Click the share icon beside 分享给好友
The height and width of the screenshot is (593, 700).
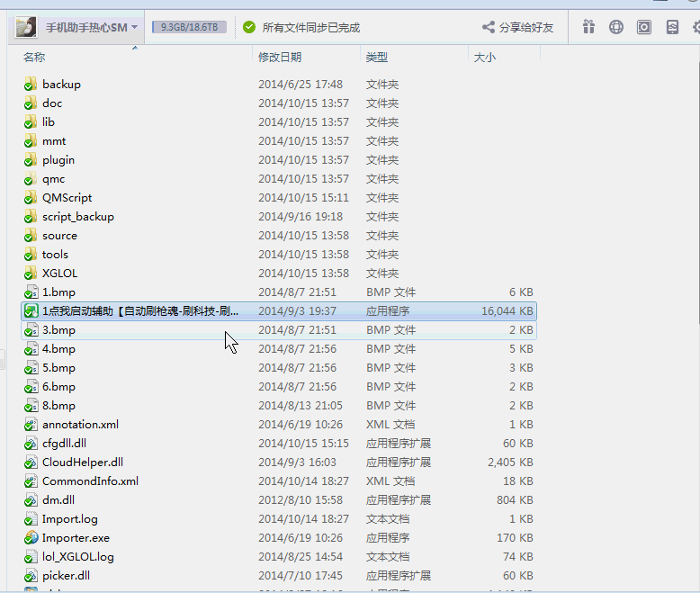(489, 27)
